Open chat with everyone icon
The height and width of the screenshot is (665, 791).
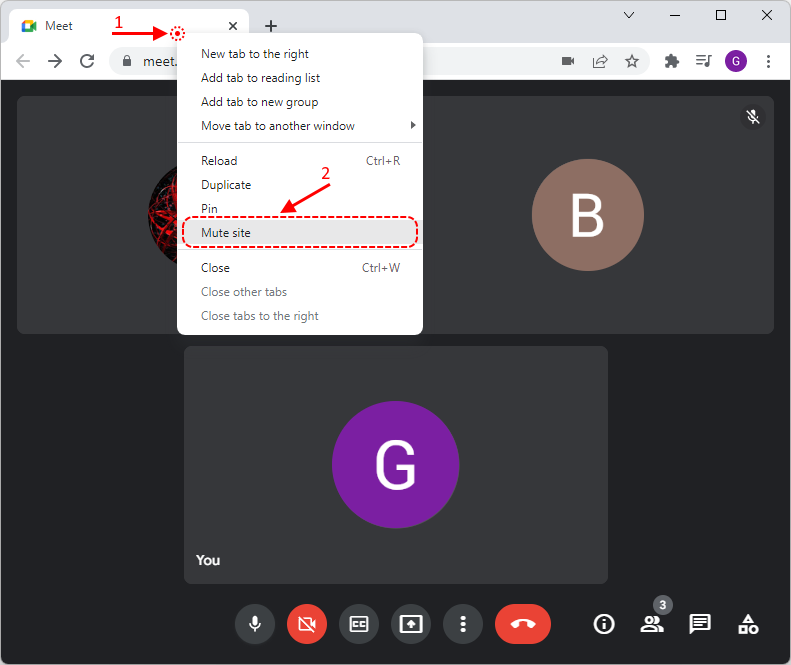point(700,624)
